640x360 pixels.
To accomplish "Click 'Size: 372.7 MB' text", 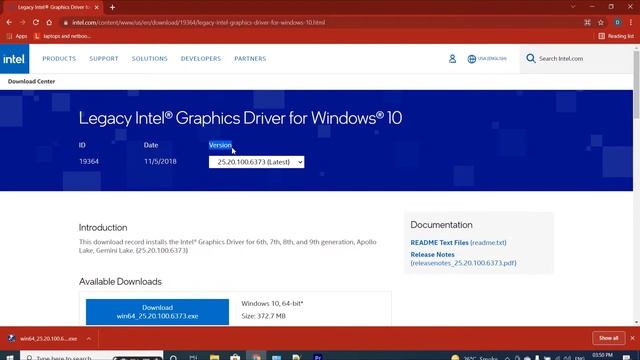I will click(x=263, y=316).
